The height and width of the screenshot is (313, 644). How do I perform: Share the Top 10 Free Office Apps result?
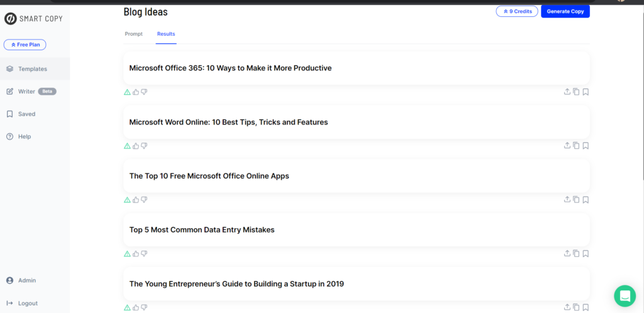[x=567, y=200]
